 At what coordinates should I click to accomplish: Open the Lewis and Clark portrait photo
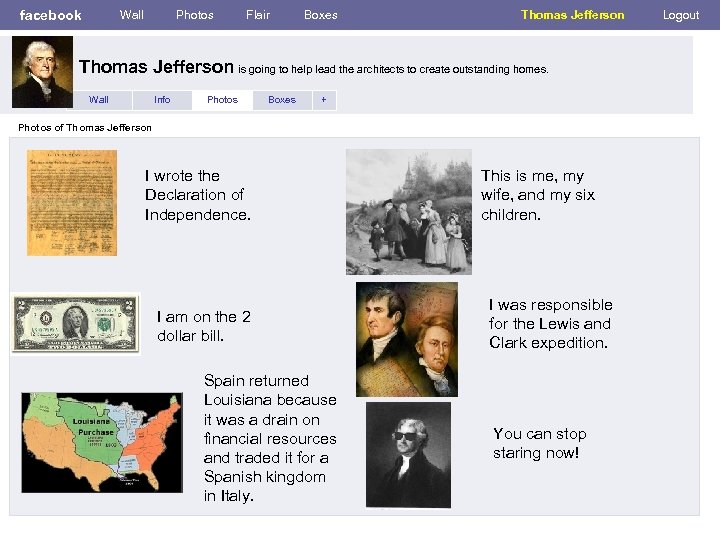click(407, 339)
